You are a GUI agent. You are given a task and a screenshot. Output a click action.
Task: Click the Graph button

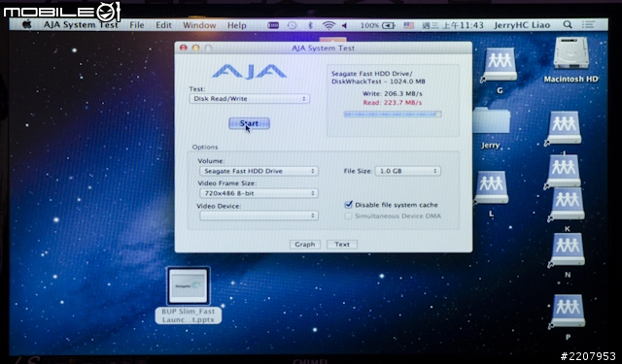point(304,245)
